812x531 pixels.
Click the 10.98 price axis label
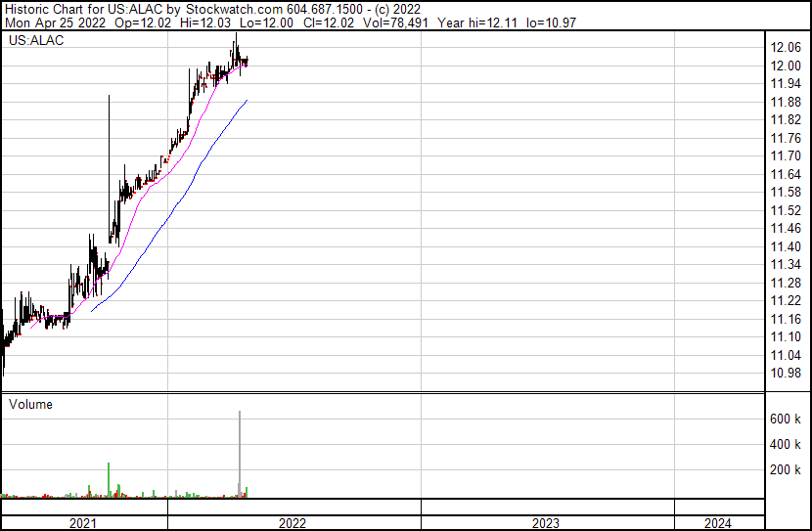coord(786,373)
